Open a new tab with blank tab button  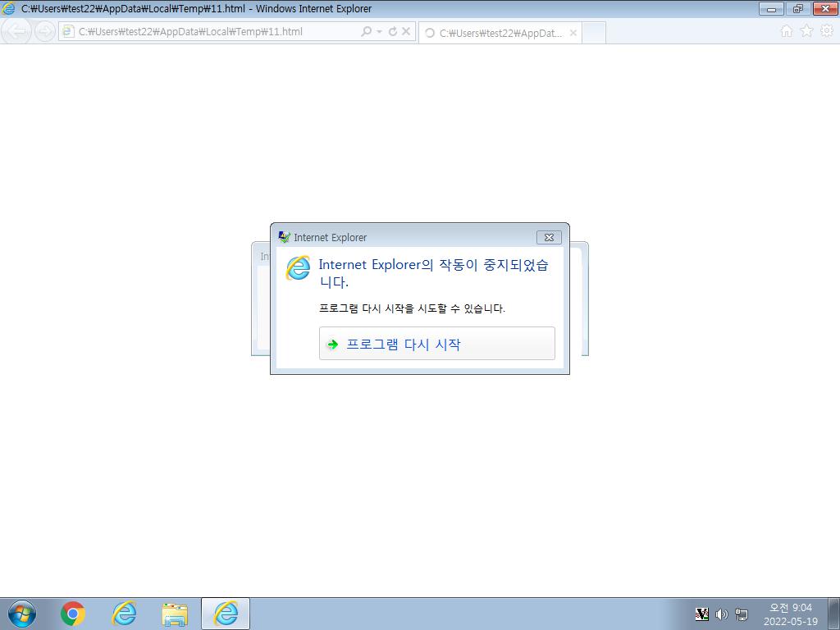[594, 33]
